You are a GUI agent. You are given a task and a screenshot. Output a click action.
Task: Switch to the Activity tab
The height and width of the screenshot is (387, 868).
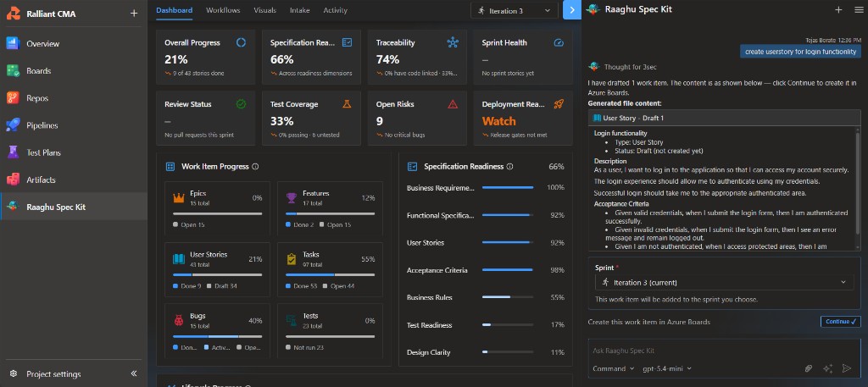point(336,10)
